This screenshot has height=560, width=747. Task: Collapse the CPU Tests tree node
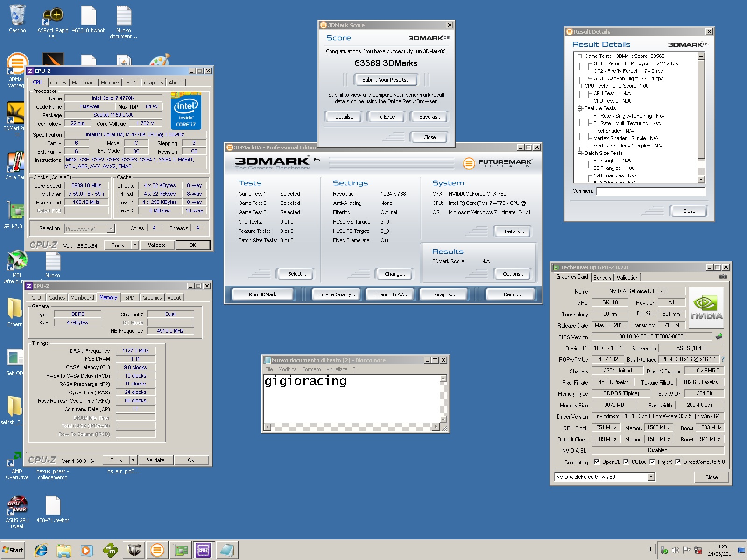click(579, 86)
